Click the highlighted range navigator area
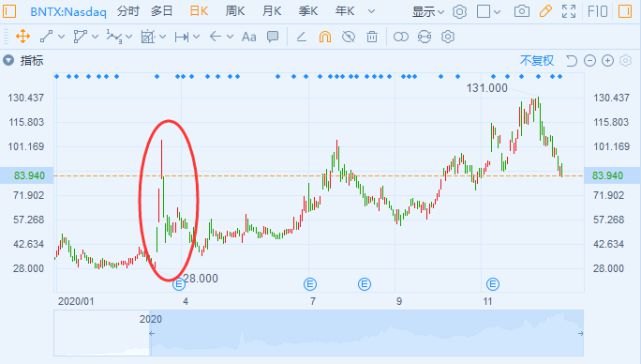Image resolution: width=641 pixels, height=364 pixels. click(x=366, y=333)
